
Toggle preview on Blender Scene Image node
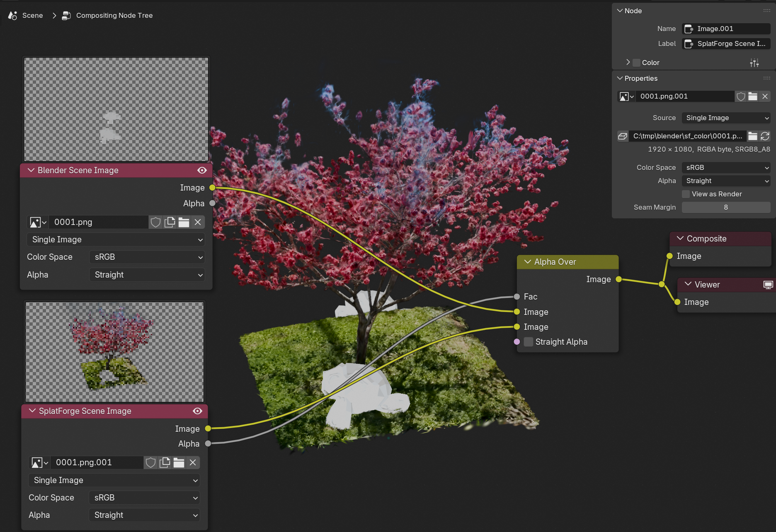point(202,170)
